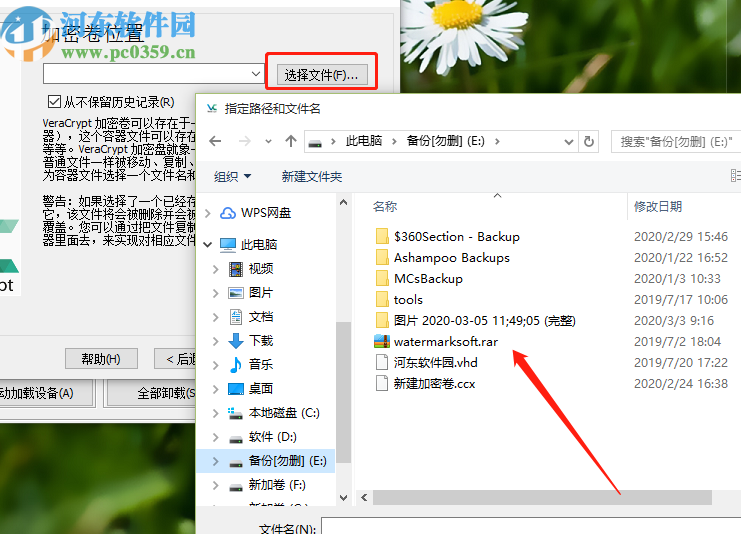This screenshot has width=741, height=534.
Task: Collapse 此电脑 tree node
Action: tap(208, 245)
